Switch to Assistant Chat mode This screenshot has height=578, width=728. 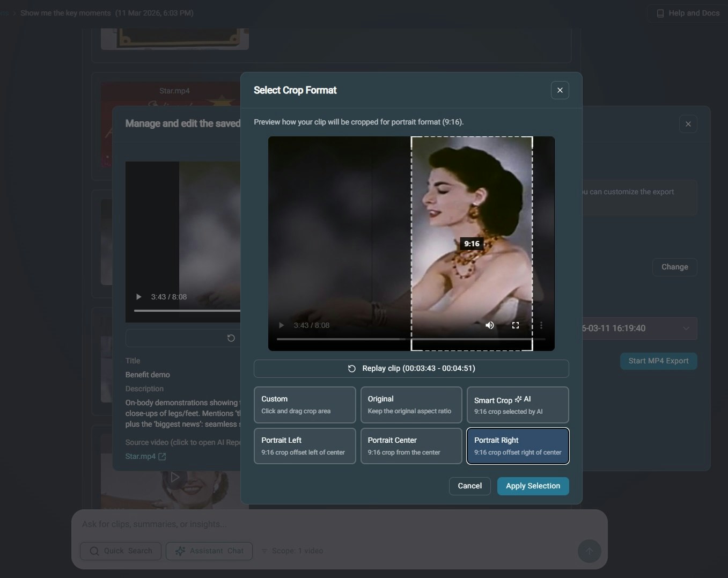[x=209, y=551]
